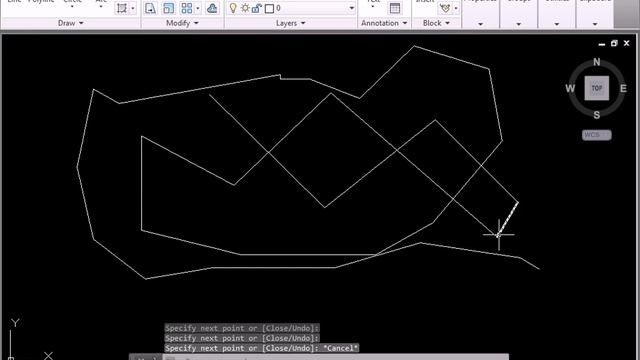This screenshot has height=360, width=640.
Task: Select the Rectangle tool in Draw panel
Action: tap(122, 8)
